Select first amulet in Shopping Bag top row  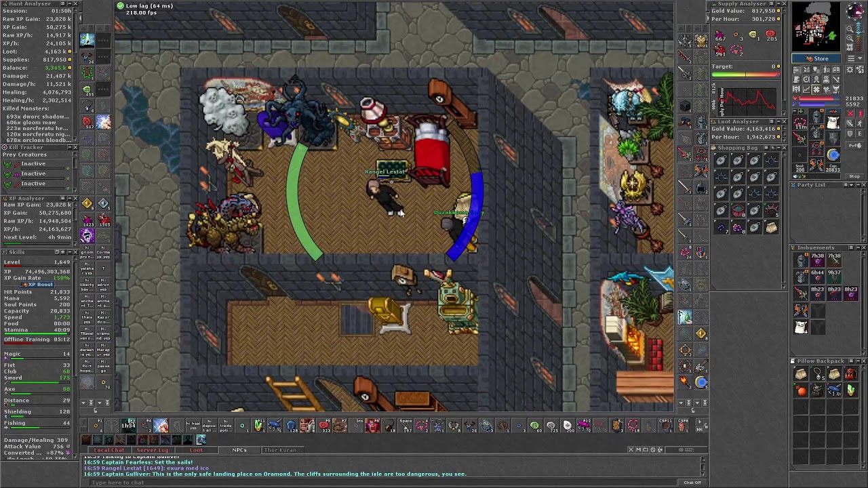coord(721,160)
